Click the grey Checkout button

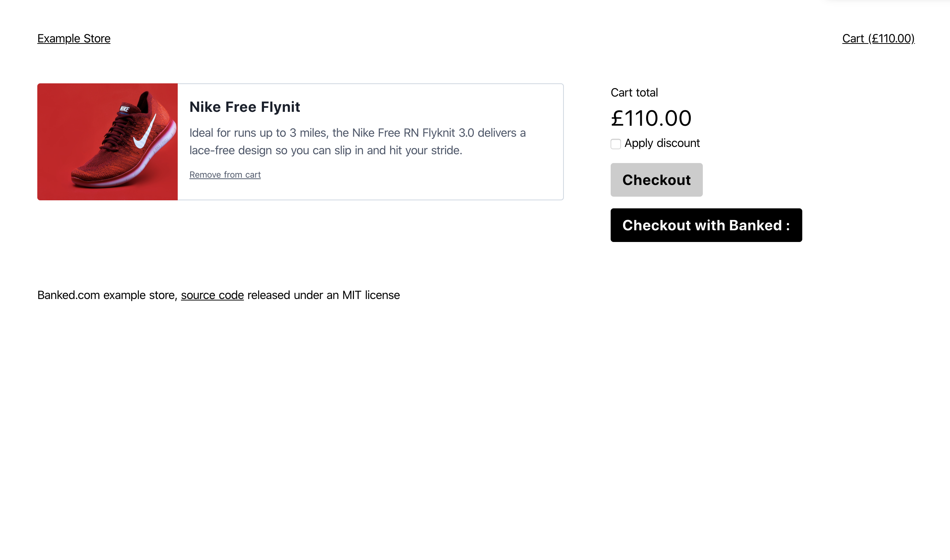click(656, 180)
